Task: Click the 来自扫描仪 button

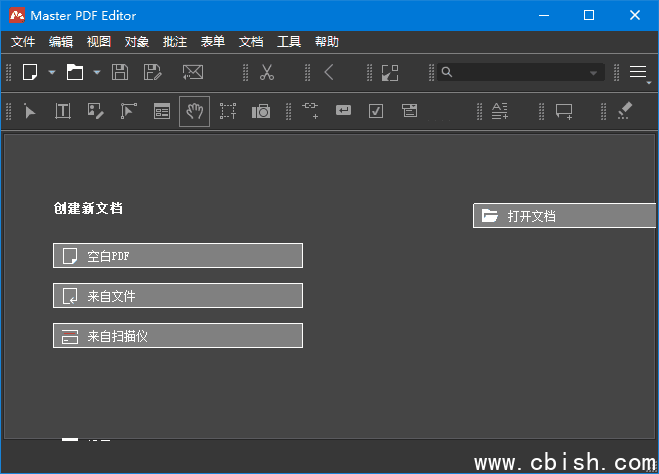Action: (x=178, y=335)
